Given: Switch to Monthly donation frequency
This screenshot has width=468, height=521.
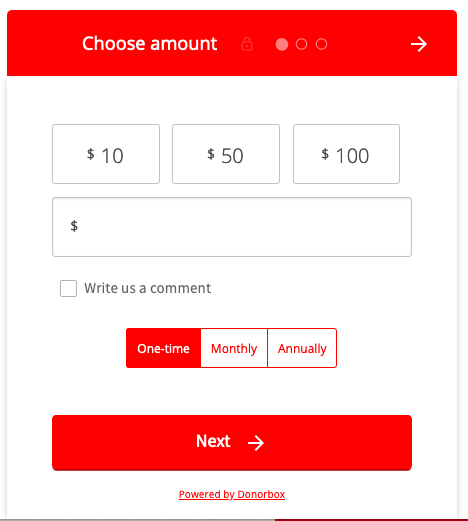Looking at the screenshot, I should [234, 348].
